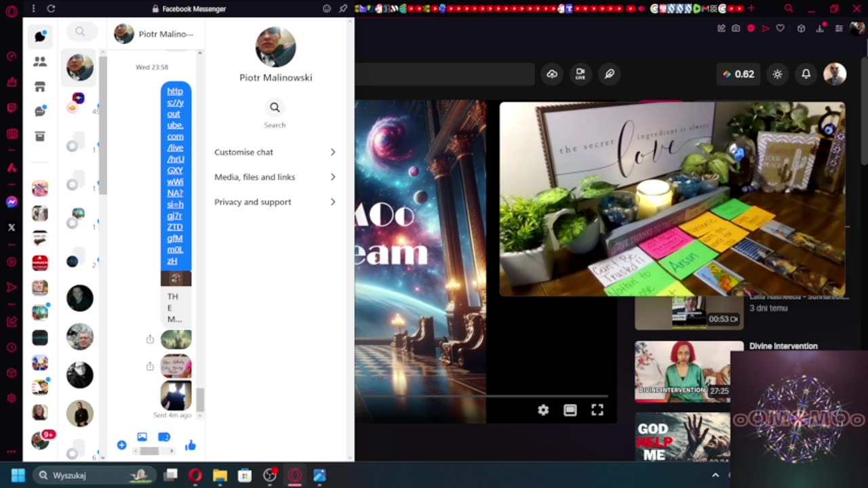Open Windows Start button
The height and width of the screenshot is (488, 868).
pyautogui.click(x=18, y=475)
